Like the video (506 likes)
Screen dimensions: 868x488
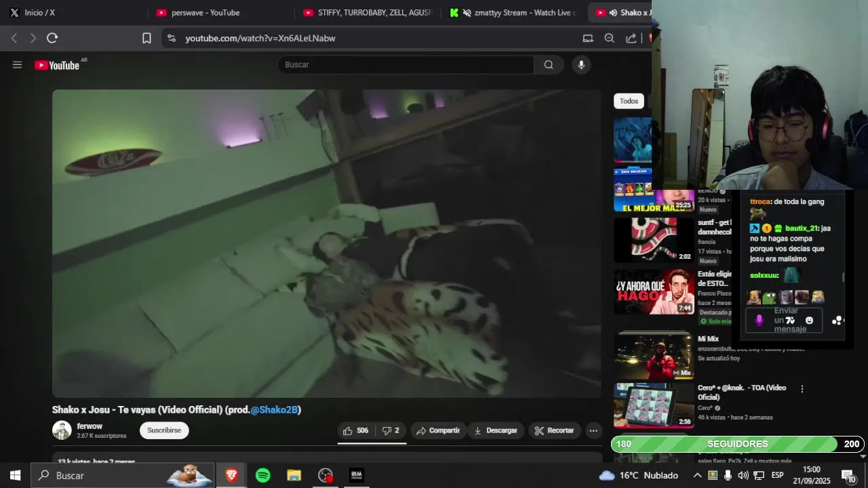(356, 430)
